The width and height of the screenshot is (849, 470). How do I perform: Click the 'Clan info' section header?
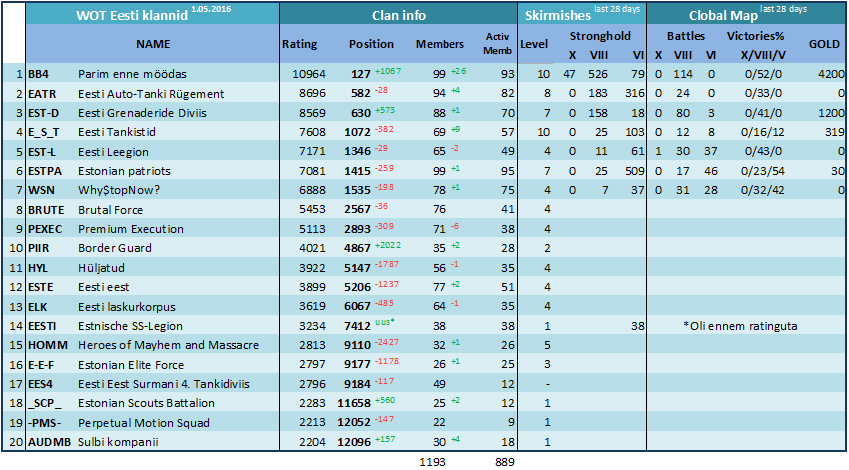click(399, 16)
